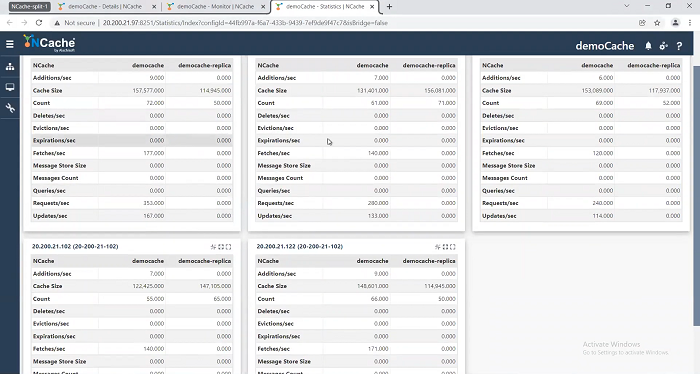Open the 20.200.21.102 card in fullscreen
The height and width of the screenshot is (374, 700).
(228, 247)
